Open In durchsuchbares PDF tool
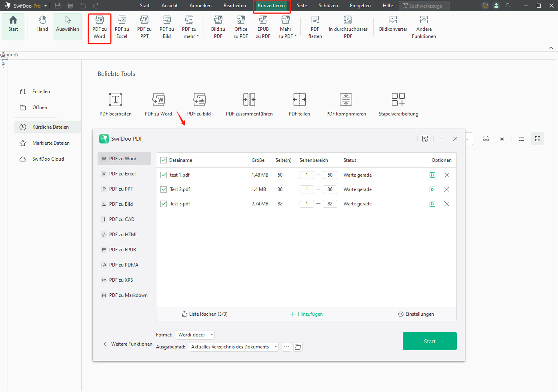558x392 pixels. coord(348,27)
